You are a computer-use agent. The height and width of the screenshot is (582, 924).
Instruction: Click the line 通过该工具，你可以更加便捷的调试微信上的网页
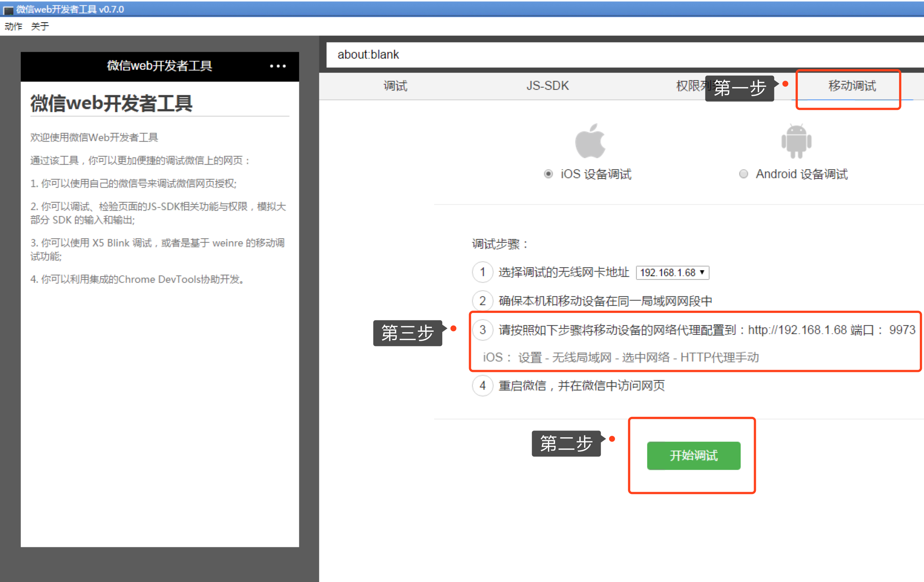pos(140,160)
